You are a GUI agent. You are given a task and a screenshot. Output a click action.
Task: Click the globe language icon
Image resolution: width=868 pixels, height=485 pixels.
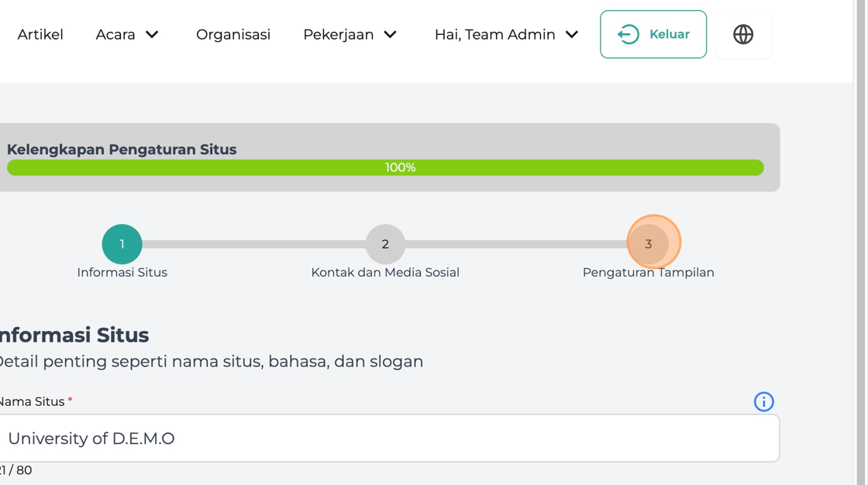pyautogui.click(x=743, y=34)
